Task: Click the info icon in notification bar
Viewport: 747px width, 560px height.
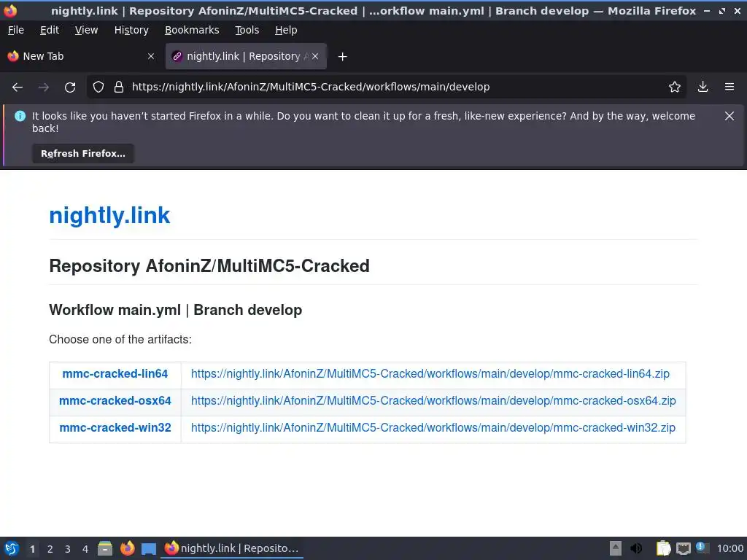Action: tap(20, 116)
